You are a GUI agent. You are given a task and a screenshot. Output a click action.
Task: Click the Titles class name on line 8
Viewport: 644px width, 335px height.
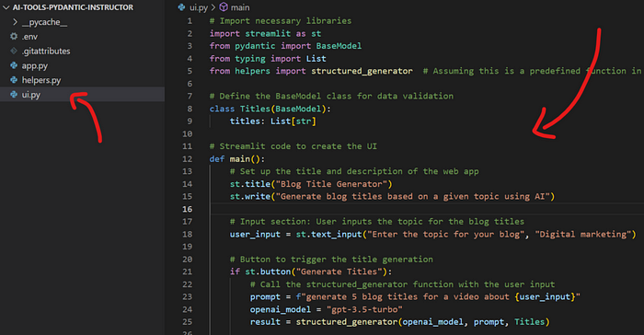tap(255, 109)
